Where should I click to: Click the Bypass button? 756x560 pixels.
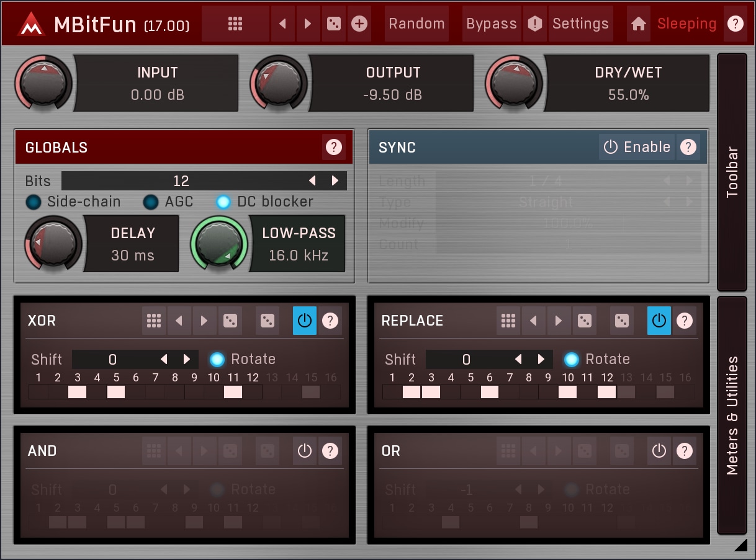pos(491,24)
